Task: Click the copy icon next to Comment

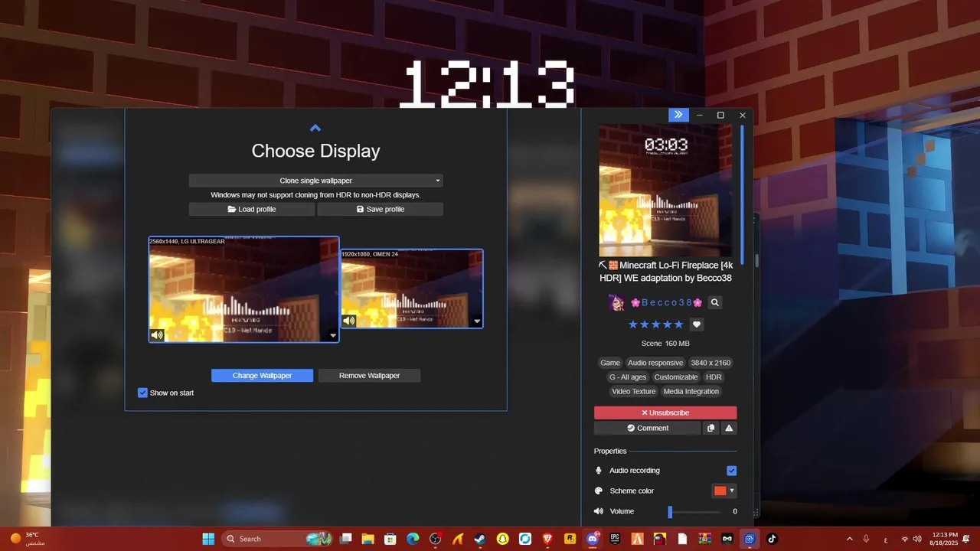Action: point(711,429)
